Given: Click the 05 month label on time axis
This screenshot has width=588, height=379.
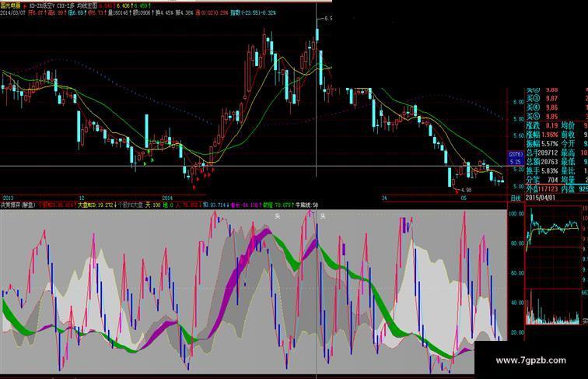Looking at the screenshot, I should pos(464,198).
